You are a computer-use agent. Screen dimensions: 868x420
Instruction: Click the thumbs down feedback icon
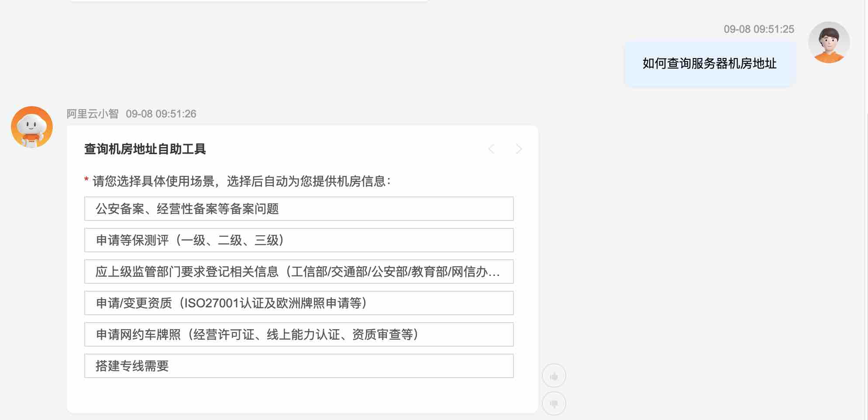coord(554,403)
